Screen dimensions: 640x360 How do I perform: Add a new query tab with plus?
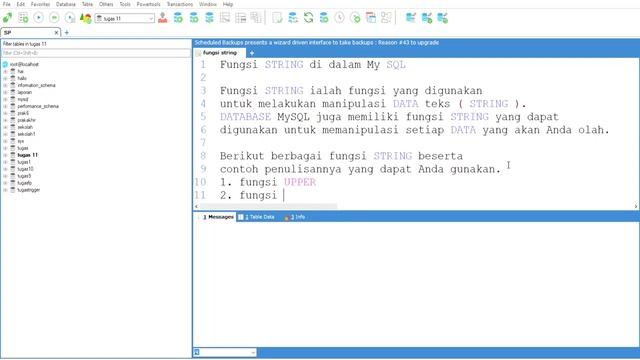(x=252, y=53)
